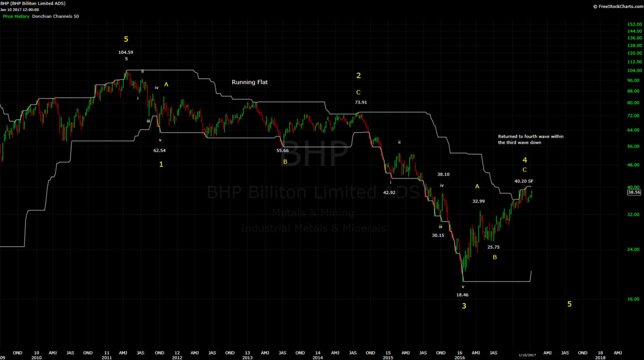Click the 30.15 price annotation
Viewport: 644px width, 360px height.
point(438,235)
